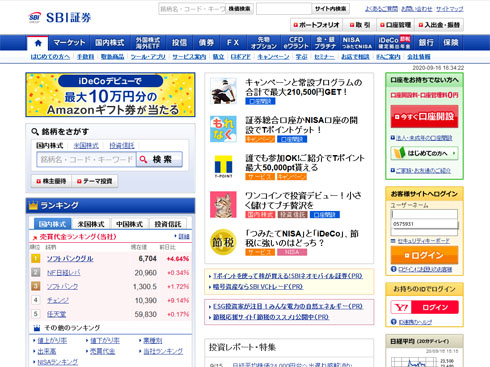Switch ranking to 投資信託 tab
This screenshot has height=367, width=490.
click(x=168, y=224)
